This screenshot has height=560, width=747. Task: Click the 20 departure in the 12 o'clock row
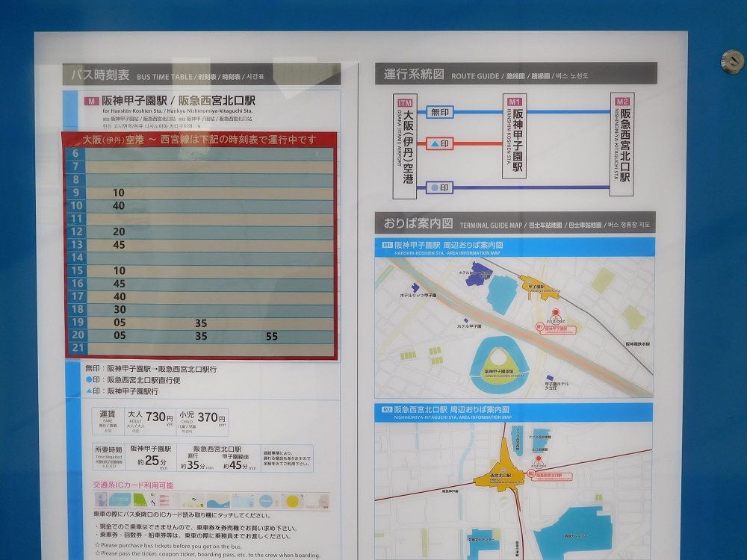pyautogui.click(x=119, y=232)
